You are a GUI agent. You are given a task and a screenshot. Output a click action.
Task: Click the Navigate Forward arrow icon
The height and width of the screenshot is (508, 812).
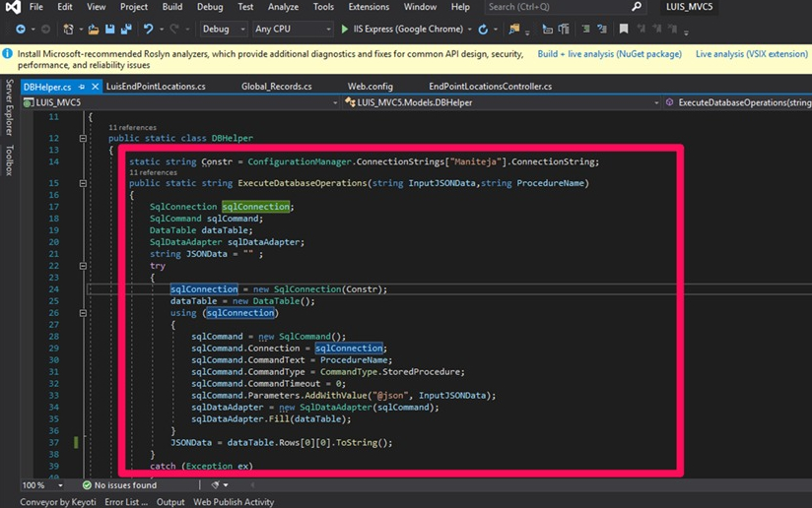pyautogui.click(x=45, y=29)
